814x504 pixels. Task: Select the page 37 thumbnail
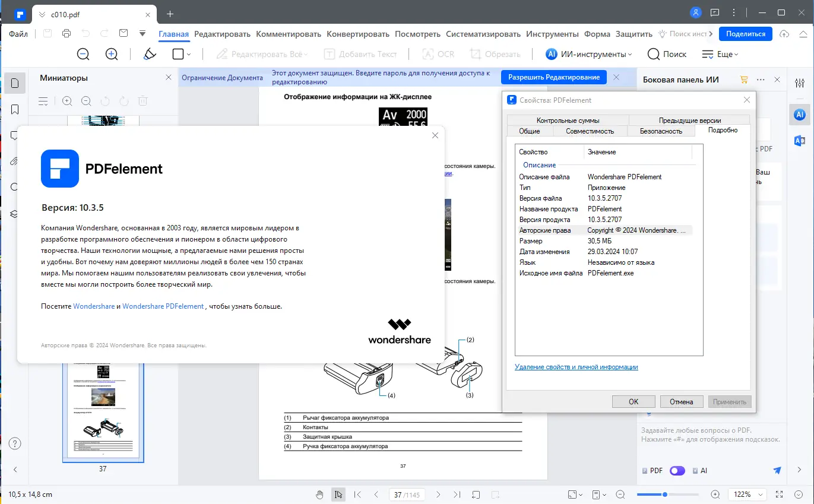[103, 413]
